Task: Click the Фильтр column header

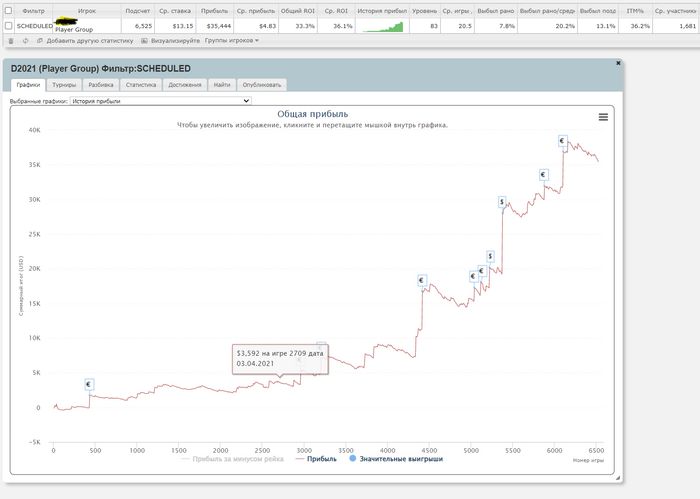Action: pos(33,11)
